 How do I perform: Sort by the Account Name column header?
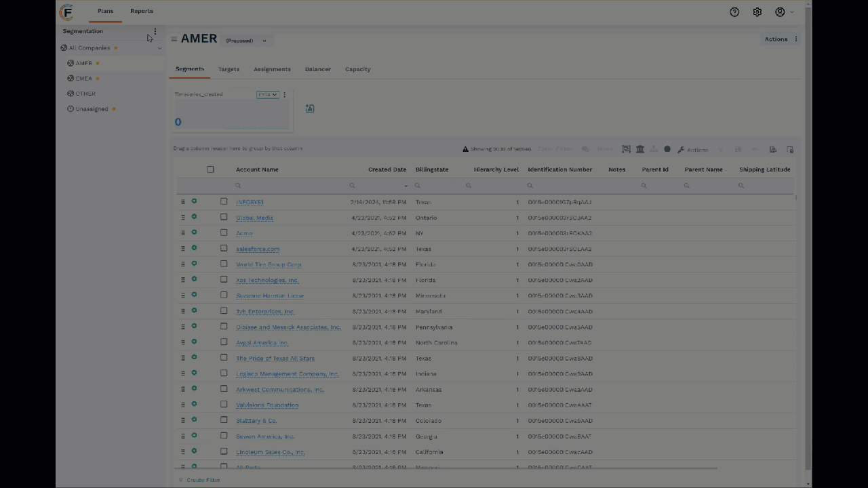pos(257,169)
